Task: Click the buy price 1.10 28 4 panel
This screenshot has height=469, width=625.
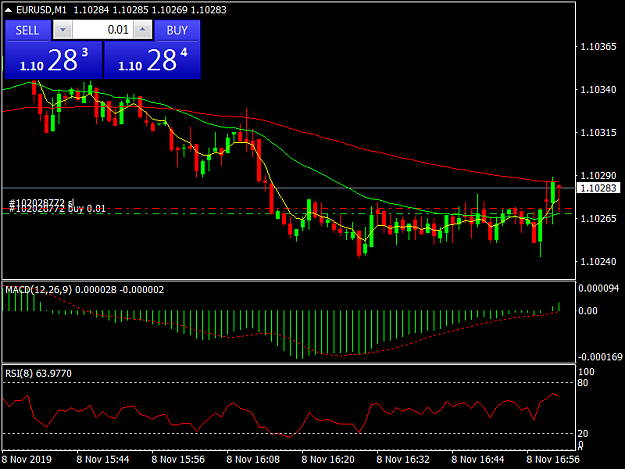Action: [152, 60]
